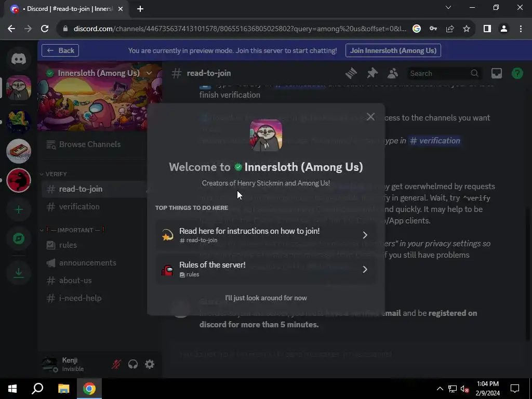Select the Innersloth sloth server icon in sidebar
This screenshot has height=399, width=532.
coord(19,88)
